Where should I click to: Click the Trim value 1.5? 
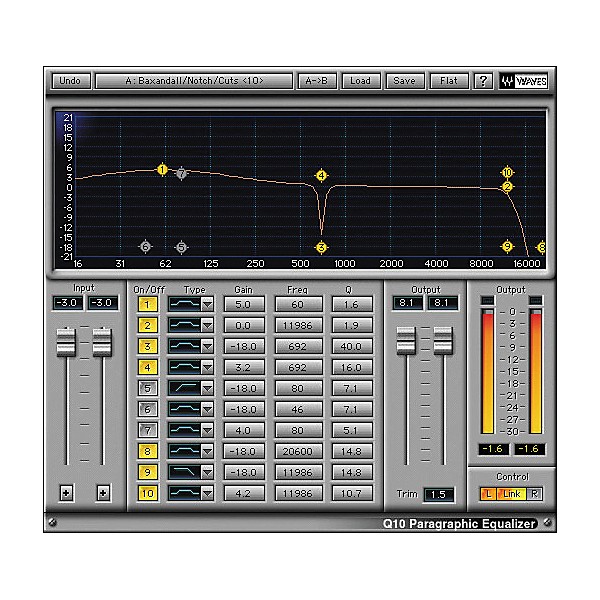(x=439, y=494)
